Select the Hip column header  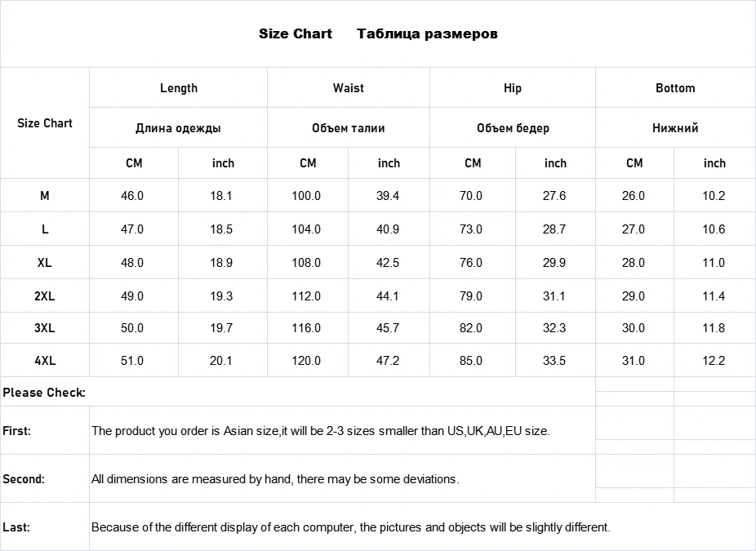pos(513,88)
